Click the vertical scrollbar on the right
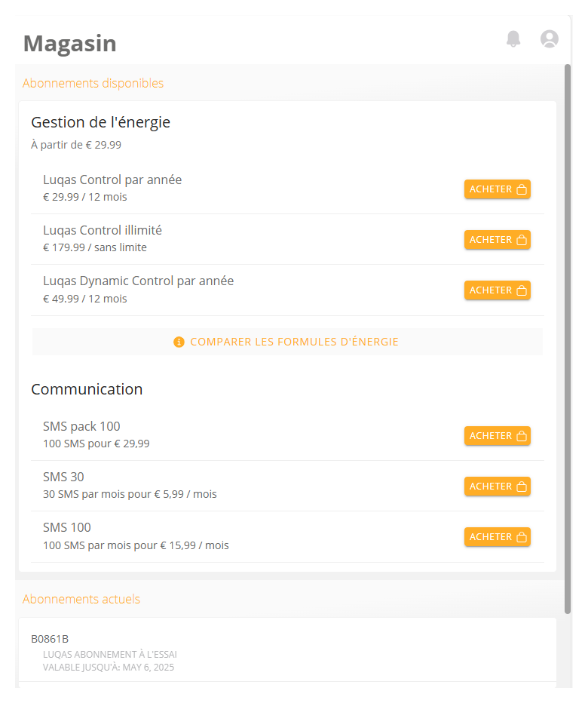Image resolution: width=588 pixels, height=703 pixels. (568, 339)
